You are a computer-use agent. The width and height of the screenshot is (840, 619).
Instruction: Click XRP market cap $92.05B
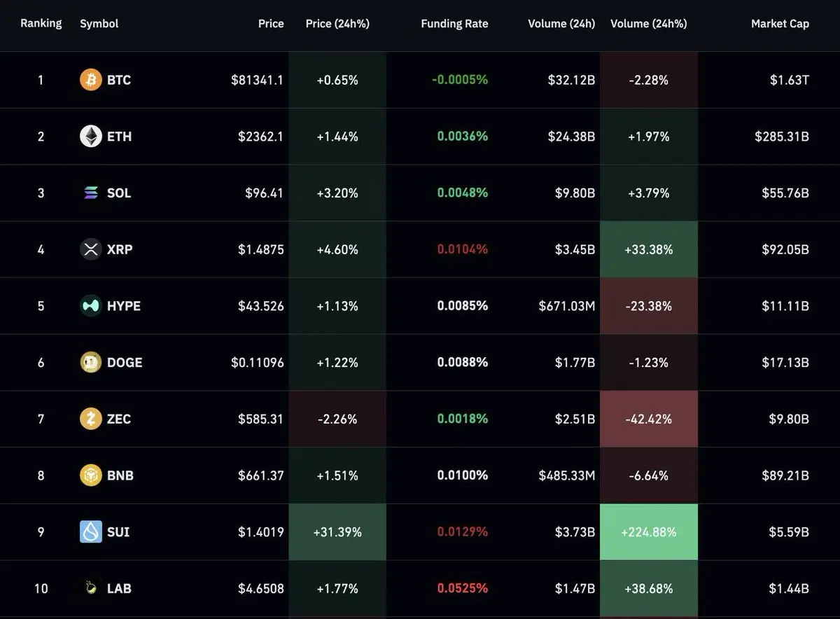(x=785, y=249)
